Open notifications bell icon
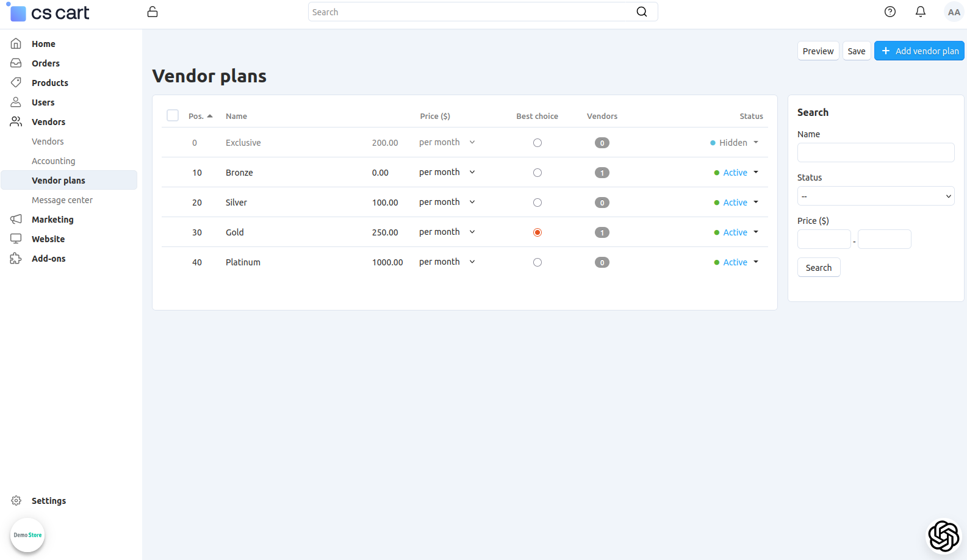Viewport: 967px width, 560px height. (921, 12)
